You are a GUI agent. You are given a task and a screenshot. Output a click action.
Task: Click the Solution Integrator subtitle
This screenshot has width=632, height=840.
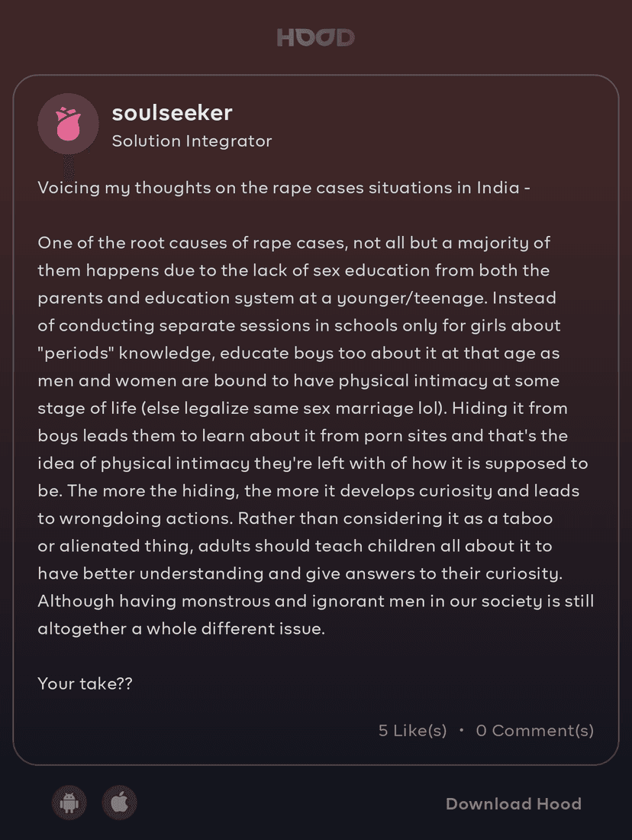pyautogui.click(x=192, y=141)
